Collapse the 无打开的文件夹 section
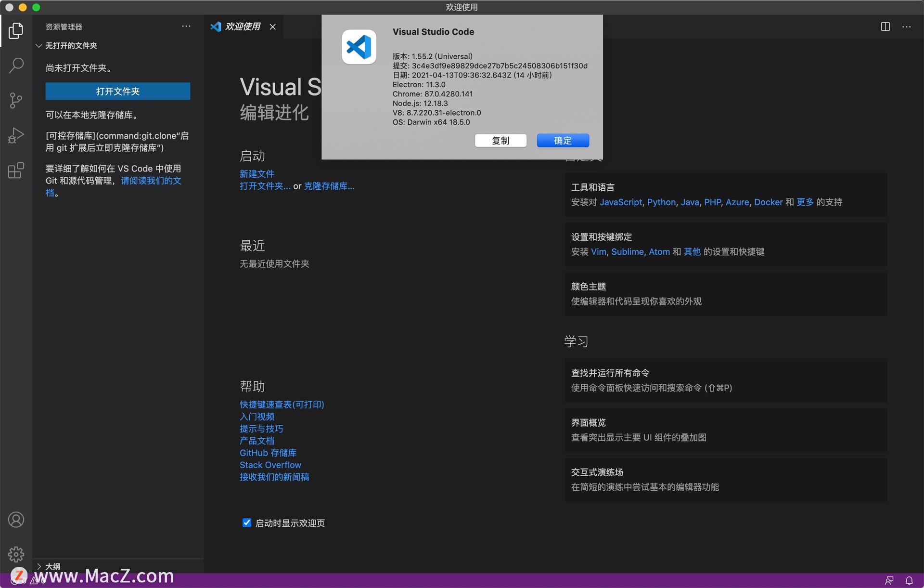Viewport: 924px width, 588px height. [x=71, y=46]
